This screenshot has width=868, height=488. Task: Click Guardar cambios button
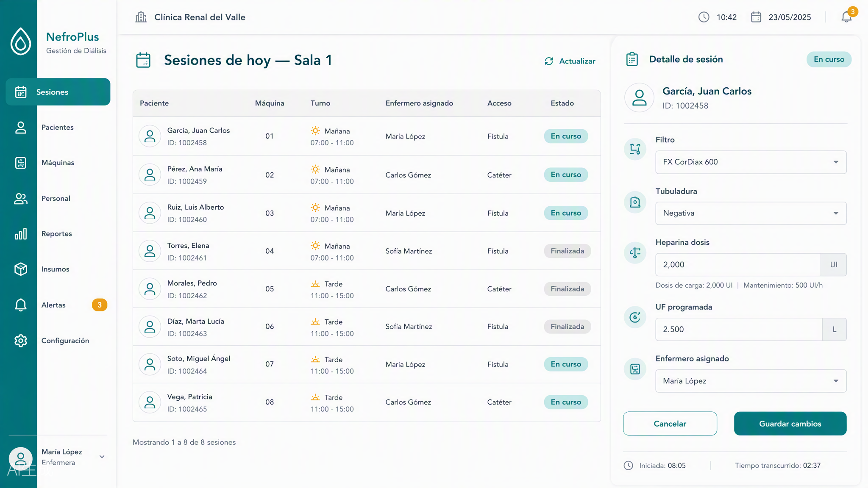click(x=790, y=424)
